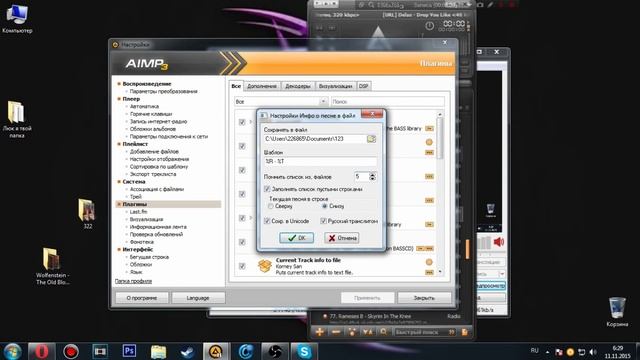The height and width of the screenshot is (360, 640).
Task: Click the Сохранить в файл path field
Action: click(315, 139)
